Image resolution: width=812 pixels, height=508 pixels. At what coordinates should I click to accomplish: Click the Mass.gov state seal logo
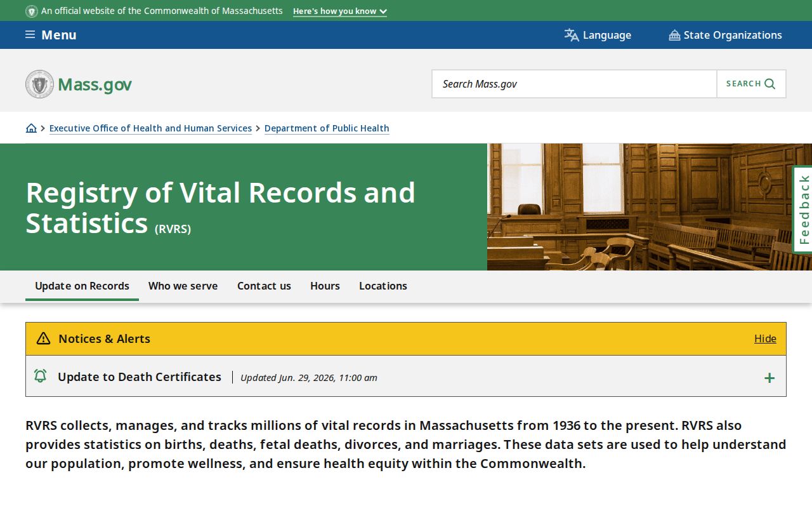pyautogui.click(x=39, y=84)
